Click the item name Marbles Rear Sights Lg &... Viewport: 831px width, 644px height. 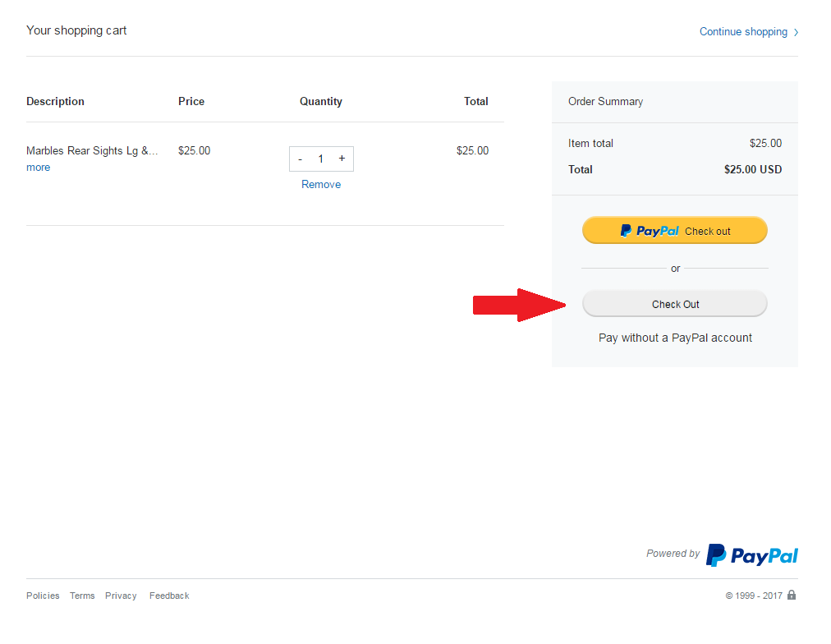tap(92, 150)
